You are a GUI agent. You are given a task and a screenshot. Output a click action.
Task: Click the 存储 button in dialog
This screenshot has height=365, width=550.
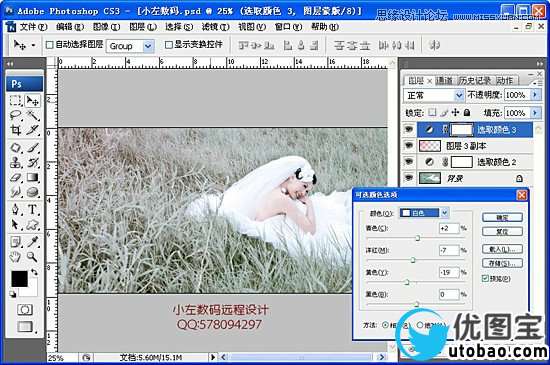[x=502, y=263]
